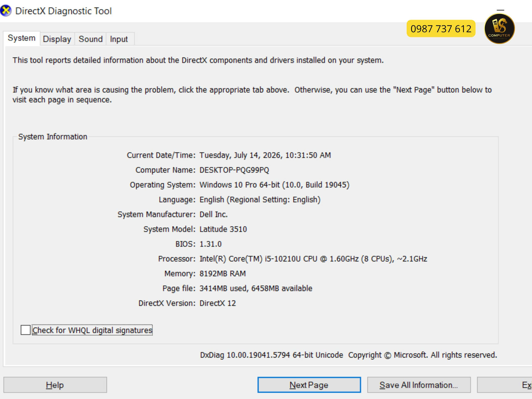Click the Processor value Intel Core i5-10210U
Screen dimensions: 532x399
tap(313, 259)
